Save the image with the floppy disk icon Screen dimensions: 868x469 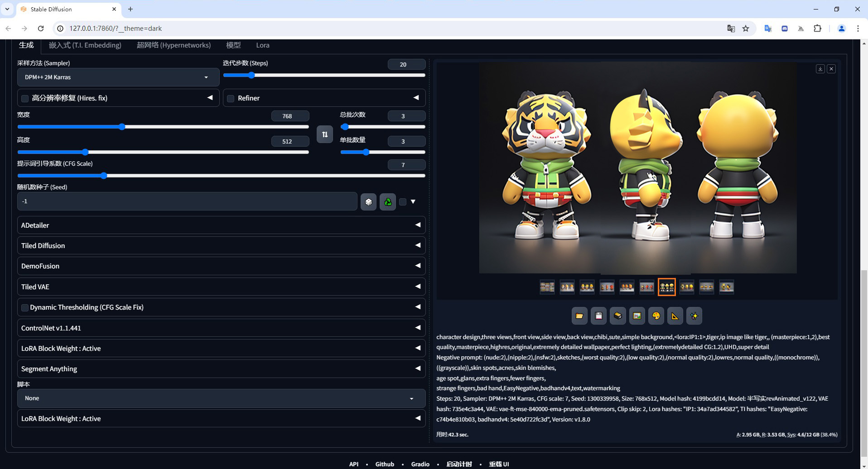point(598,316)
